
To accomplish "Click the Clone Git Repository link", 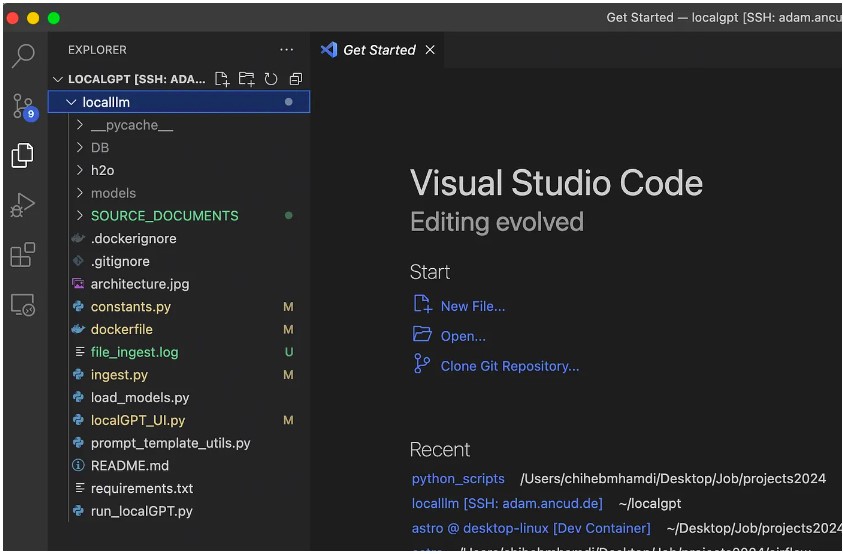I will [x=509, y=366].
